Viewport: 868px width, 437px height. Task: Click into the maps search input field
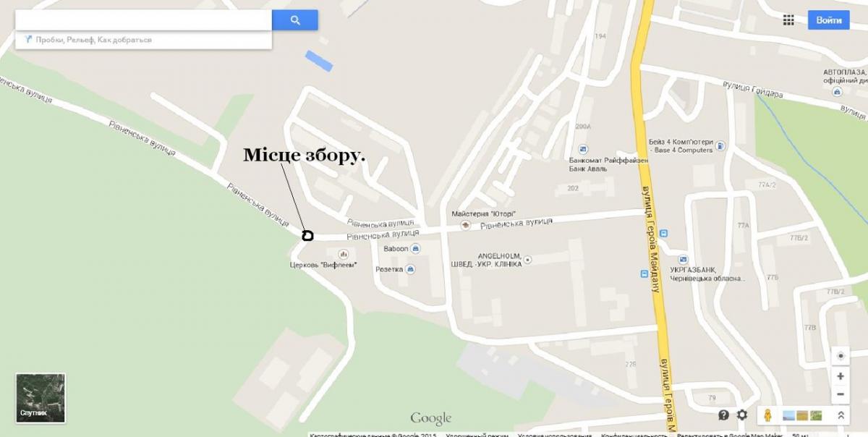point(144,20)
